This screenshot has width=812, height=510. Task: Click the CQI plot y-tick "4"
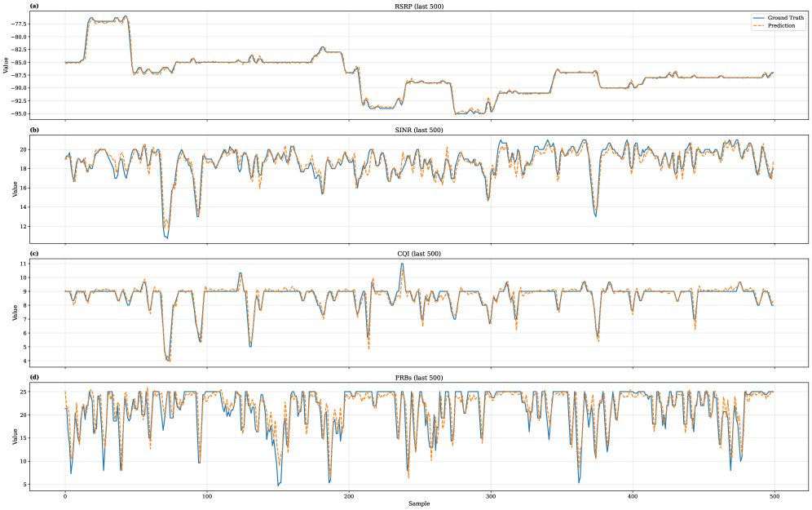pos(24,361)
